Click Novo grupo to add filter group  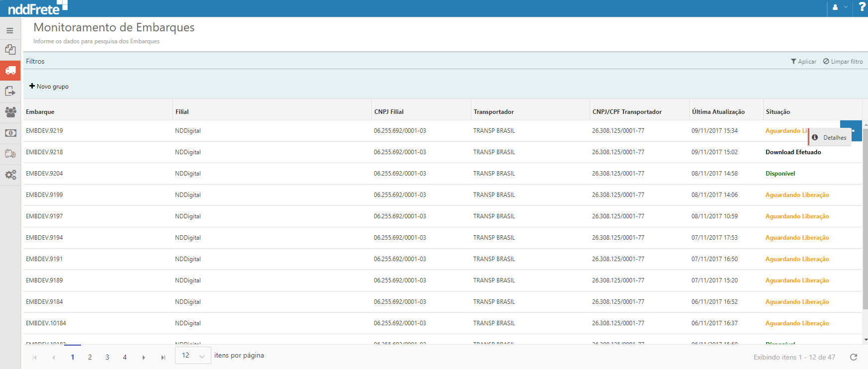(49, 87)
